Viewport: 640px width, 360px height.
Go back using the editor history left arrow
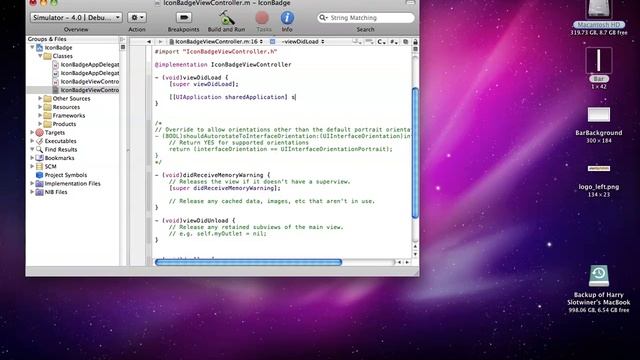149,42
